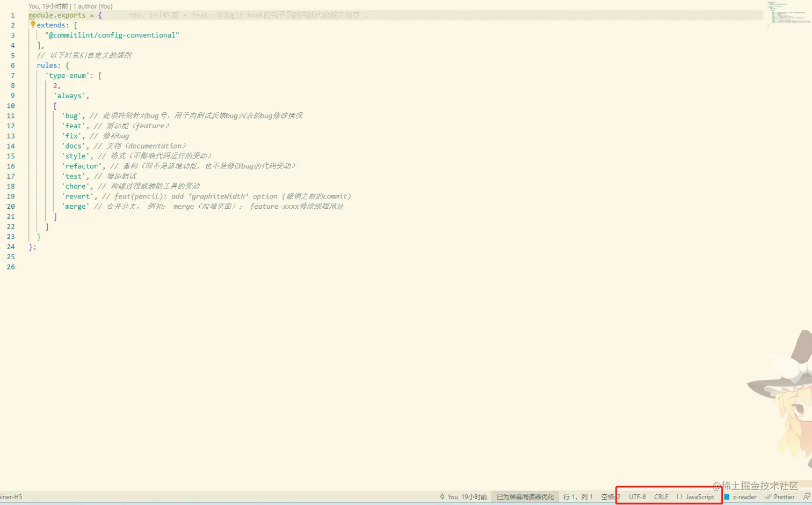812x505 pixels.
Task: Click the 'style' entry on line 15
Action: (x=76, y=156)
